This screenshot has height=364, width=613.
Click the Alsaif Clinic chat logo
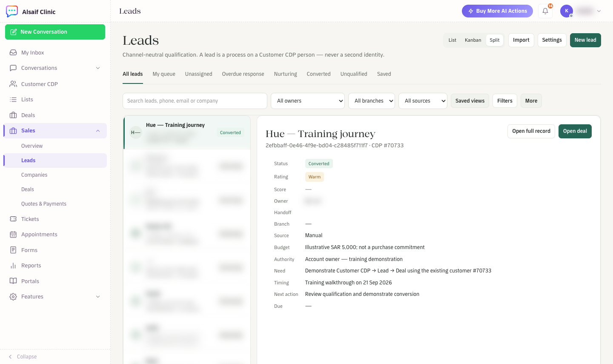coord(12,11)
